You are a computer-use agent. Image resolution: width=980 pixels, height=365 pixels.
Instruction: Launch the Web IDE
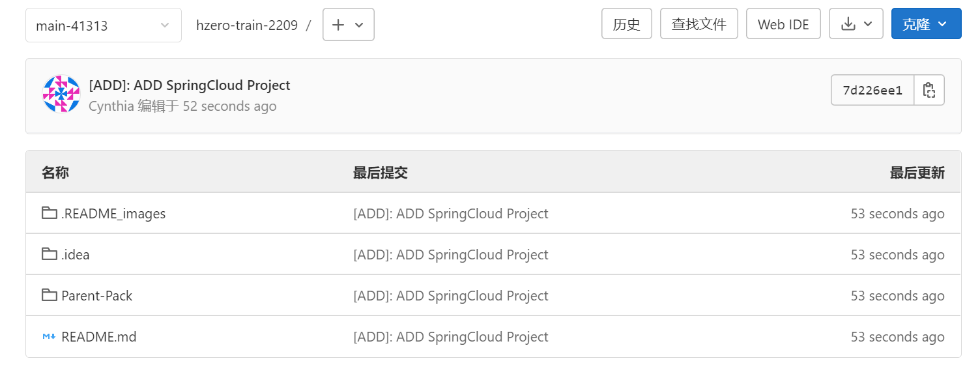tap(783, 24)
